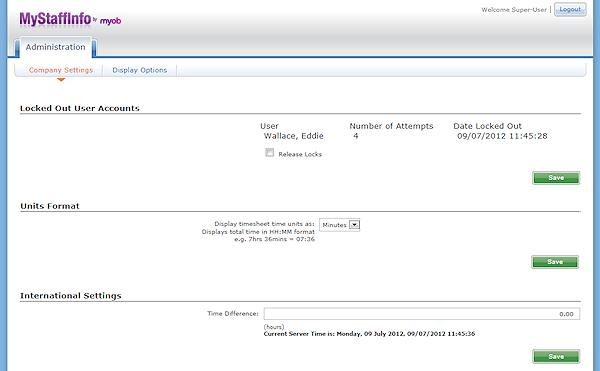Open the Administration tab
The width and height of the screenshot is (600, 371).
tap(55, 47)
